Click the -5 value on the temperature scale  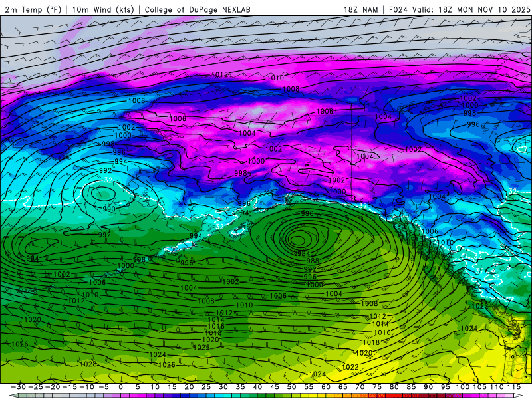103,387
